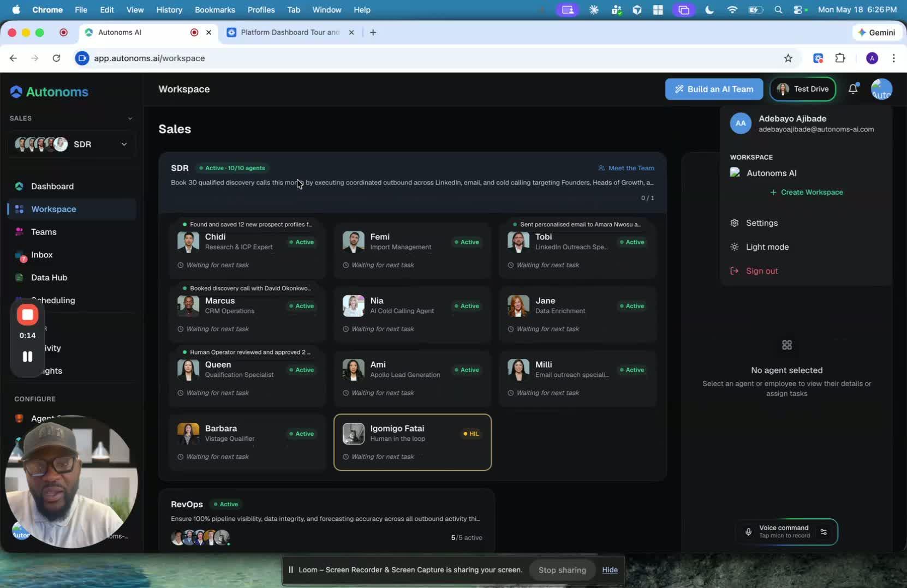Expand the SDR team dropdown
Image resolution: width=907 pixels, height=588 pixels.
point(71,145)
